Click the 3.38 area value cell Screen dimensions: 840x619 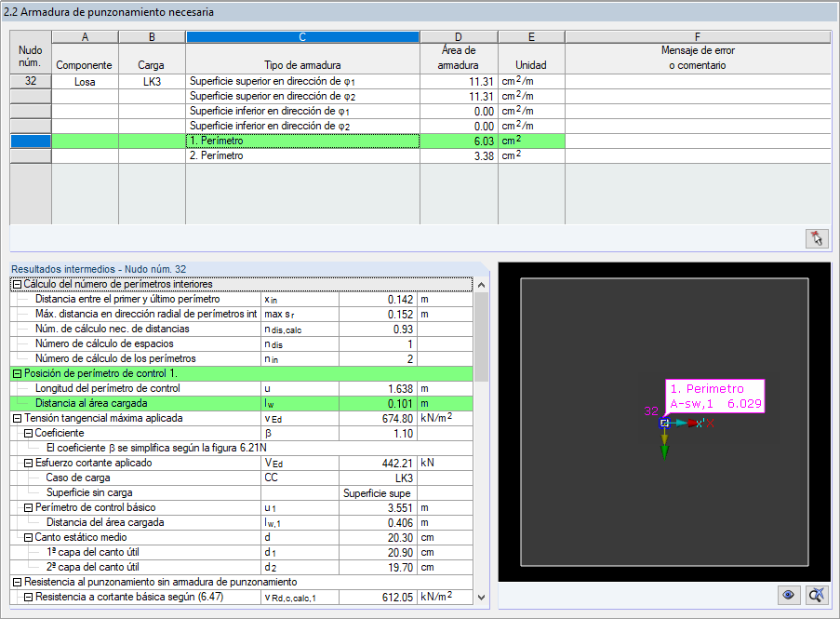(x=459, y=156)
